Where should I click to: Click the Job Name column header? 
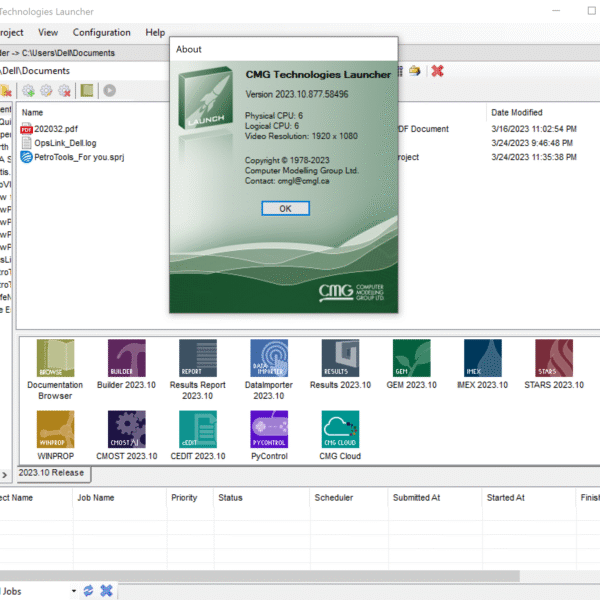tap(96, 497)
